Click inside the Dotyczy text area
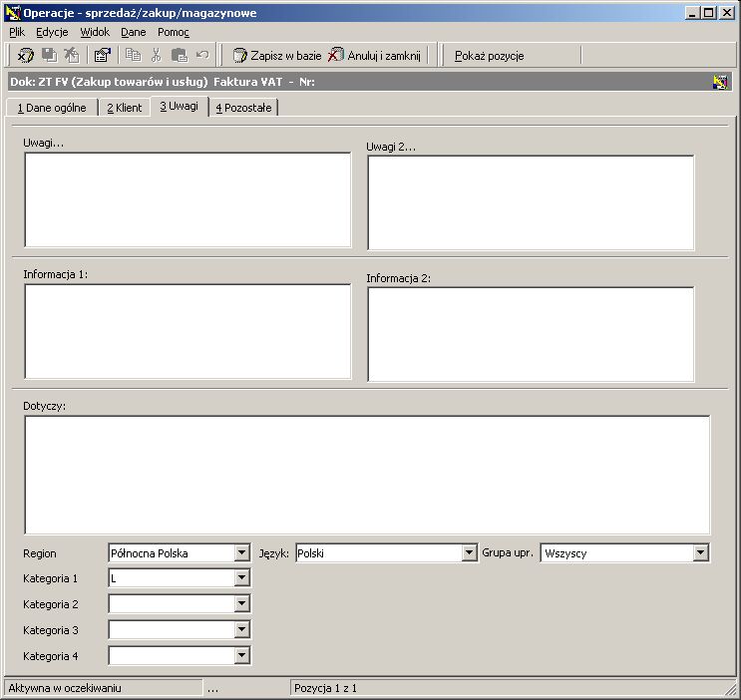The image size is (741, 700). coord(367,475)
